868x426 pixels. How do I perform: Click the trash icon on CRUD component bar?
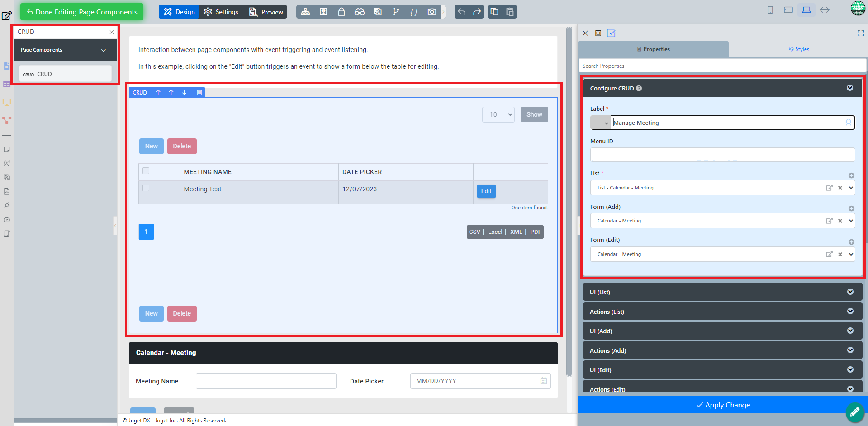[199, 92]
